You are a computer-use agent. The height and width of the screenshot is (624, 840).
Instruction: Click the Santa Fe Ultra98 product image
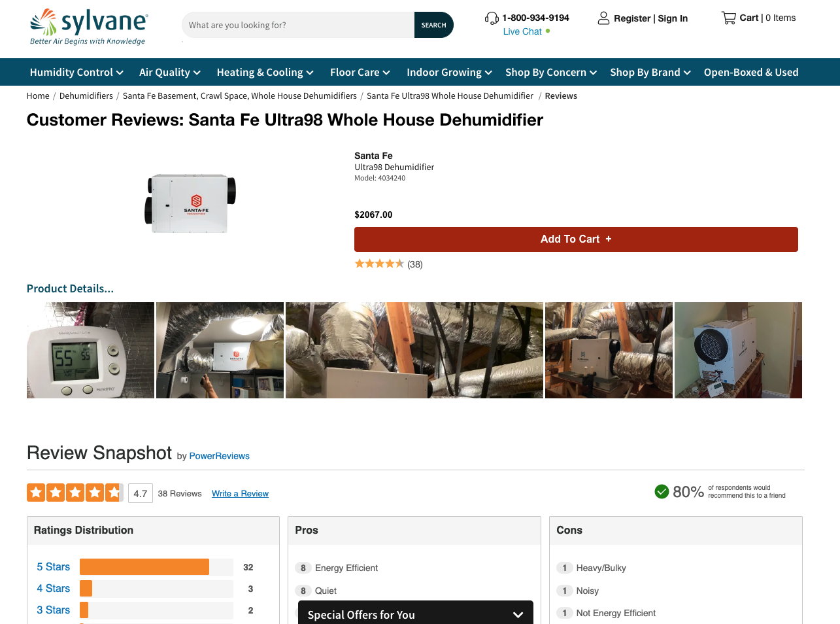(190, 203)
